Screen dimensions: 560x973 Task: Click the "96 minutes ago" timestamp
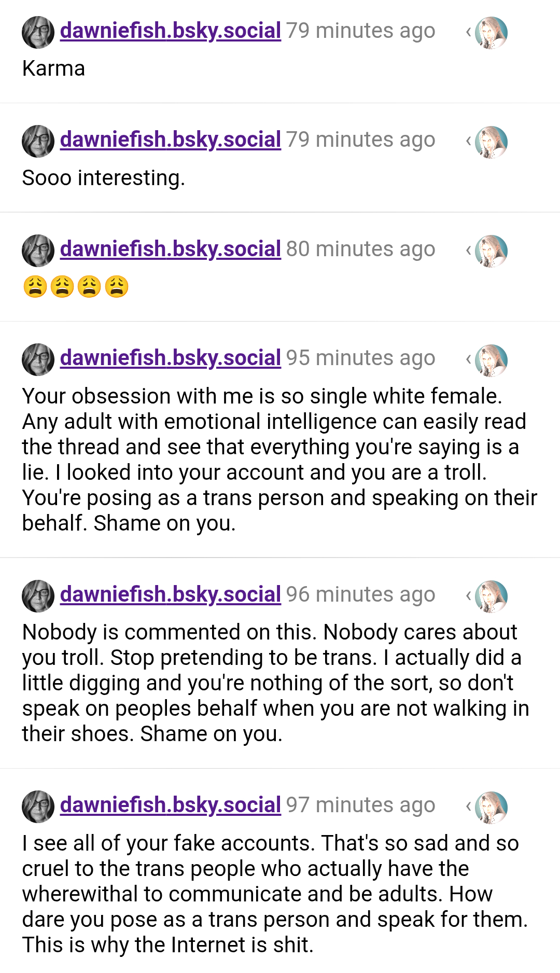[x=360, y=595]
